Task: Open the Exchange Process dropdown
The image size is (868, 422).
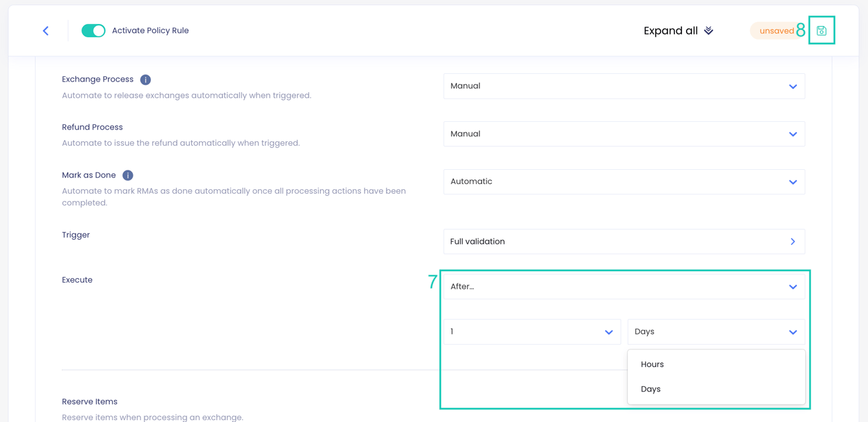Action: click(624, 86)
